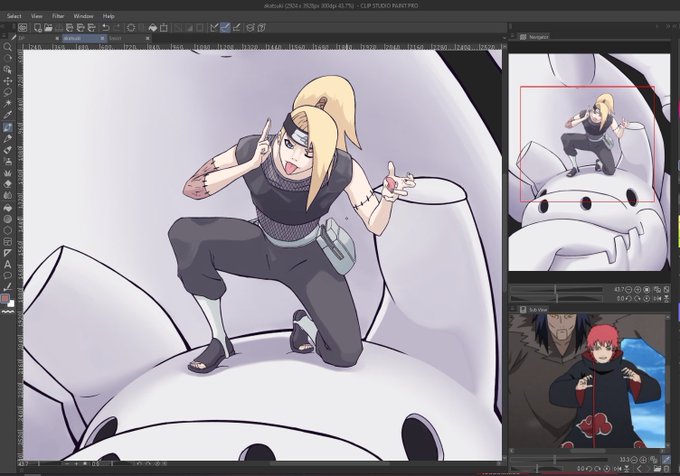Open the Filter menu
Image resolution: width=680 pixels, height=476 pixels.
[x=58, y=16]
